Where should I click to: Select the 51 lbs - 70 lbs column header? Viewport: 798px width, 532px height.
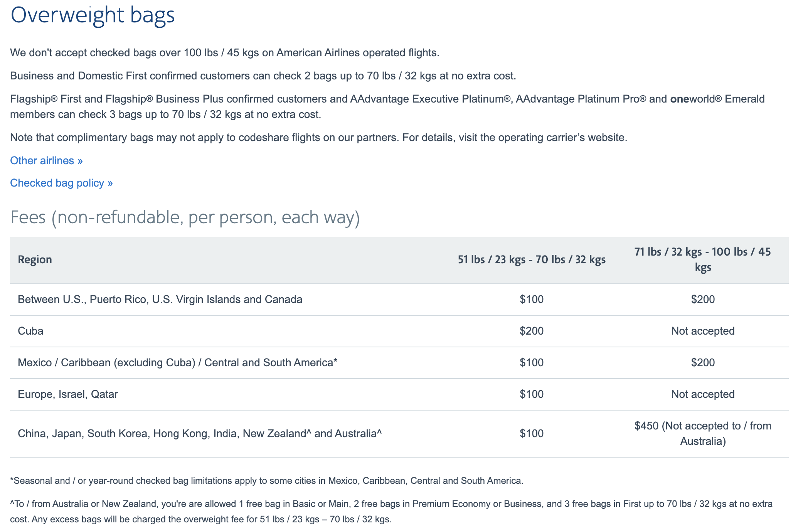click(x=532, y=259)
